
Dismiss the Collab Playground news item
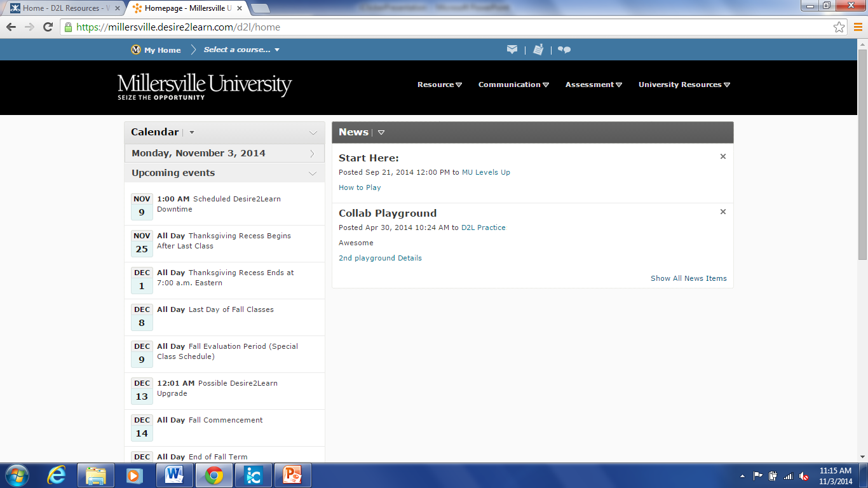[722, 212]
